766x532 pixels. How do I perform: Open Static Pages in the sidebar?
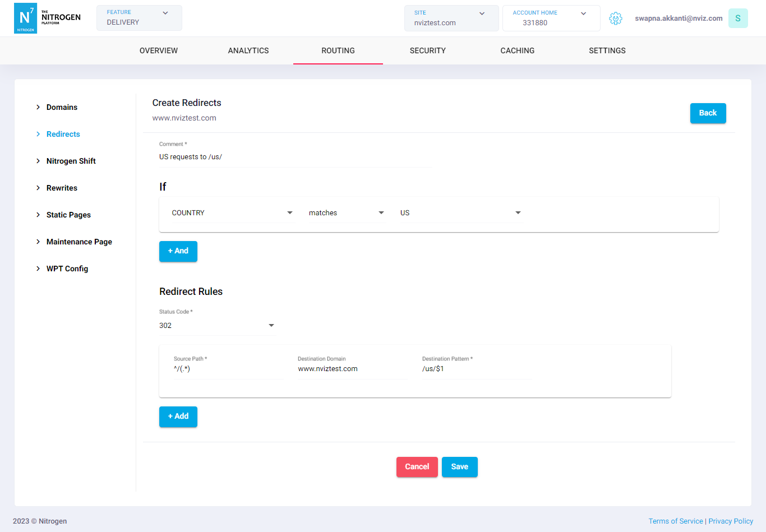pos(68,215)
